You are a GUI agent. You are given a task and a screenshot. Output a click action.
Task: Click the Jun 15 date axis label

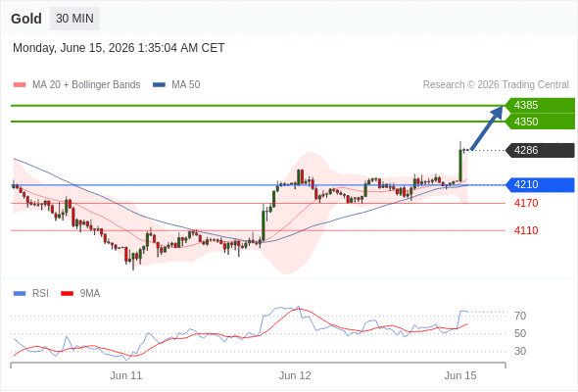pyautogui.click(x=460, y=375)
